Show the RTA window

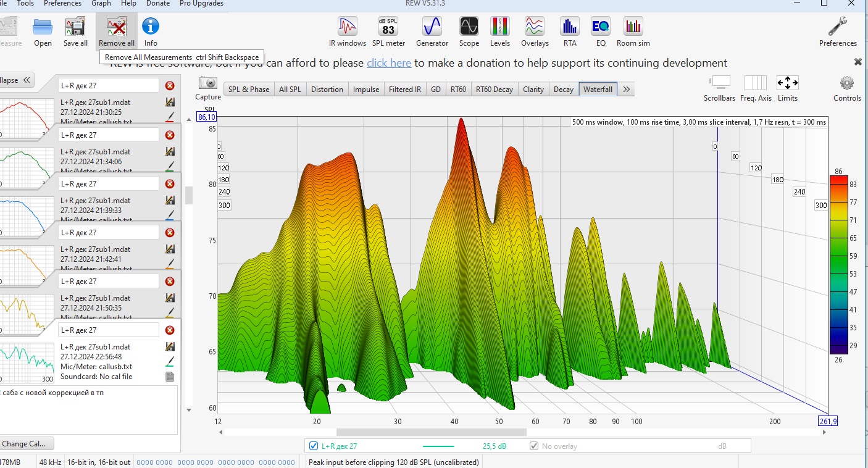point(569,31)
